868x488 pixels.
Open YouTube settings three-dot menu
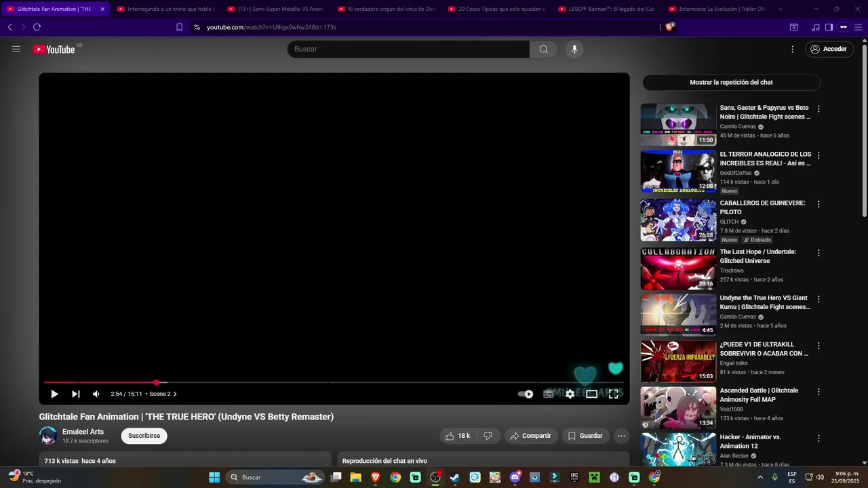792,49
